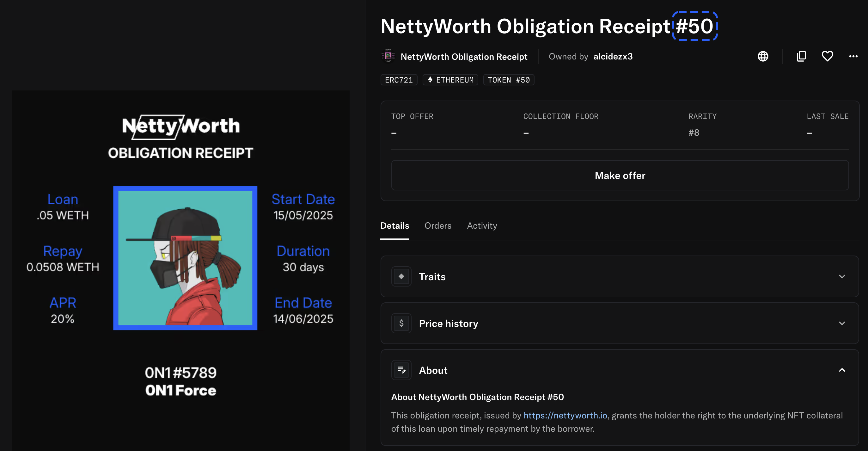The width and height of the screenshot is (868, 451).
Task: Click the page title NettyWorth Obligation Receipt #50
Action: (547, 26)
